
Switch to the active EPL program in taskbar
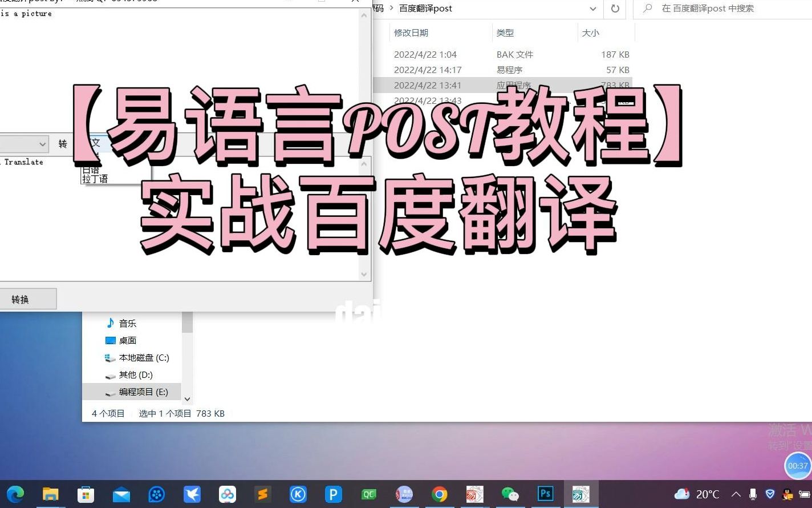[x=581, y=494]
